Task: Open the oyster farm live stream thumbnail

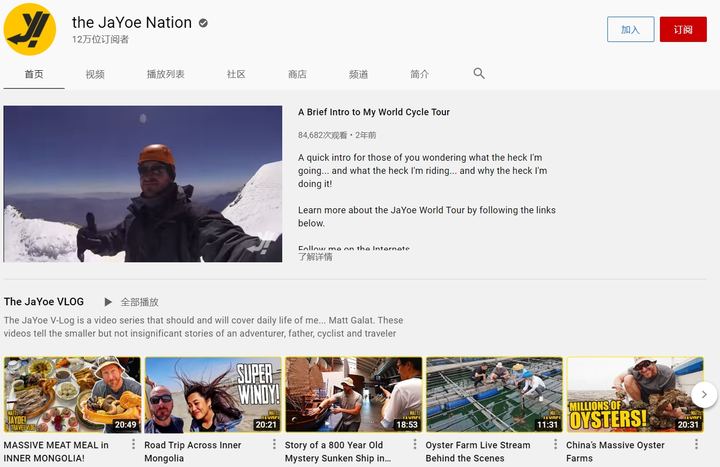Action: [495, 395]
